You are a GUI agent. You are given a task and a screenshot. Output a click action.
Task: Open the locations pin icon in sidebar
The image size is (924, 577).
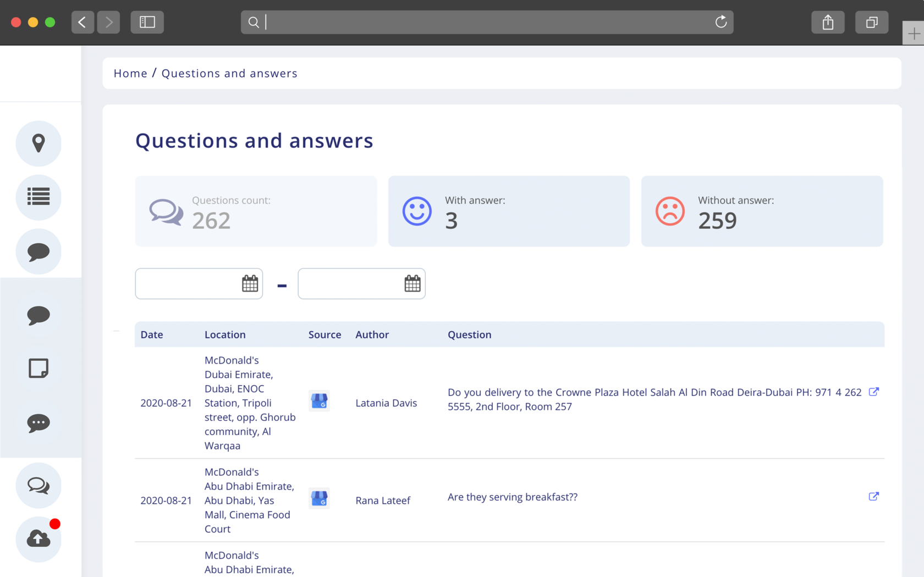[x=38, y=144]
